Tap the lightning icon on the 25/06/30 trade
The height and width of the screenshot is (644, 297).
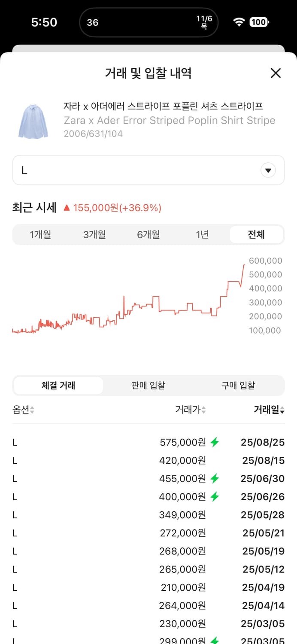point(215,478)
